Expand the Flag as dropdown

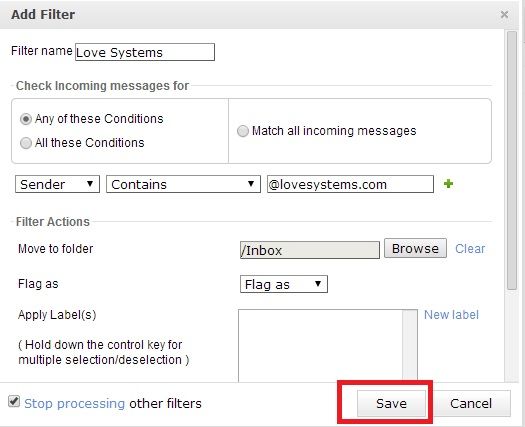tap(284, 284)
